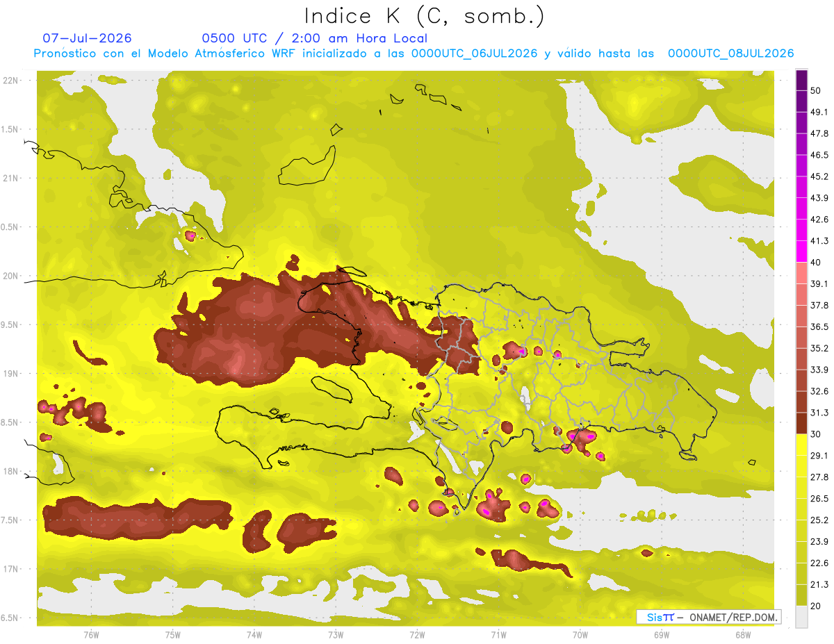Image resolution: width=834 pixels, height=644 pixels.
Task: Select the latitude label "19N"
Action: 11,374
